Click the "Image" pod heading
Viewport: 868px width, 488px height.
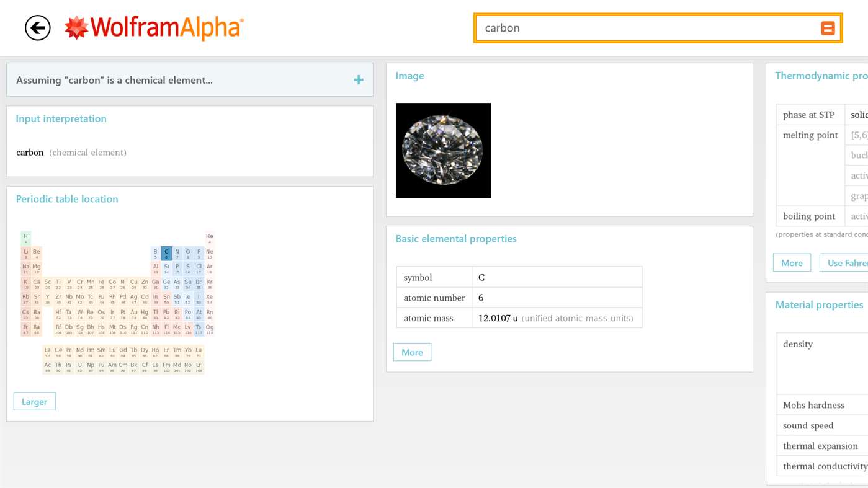coord(409,75)
